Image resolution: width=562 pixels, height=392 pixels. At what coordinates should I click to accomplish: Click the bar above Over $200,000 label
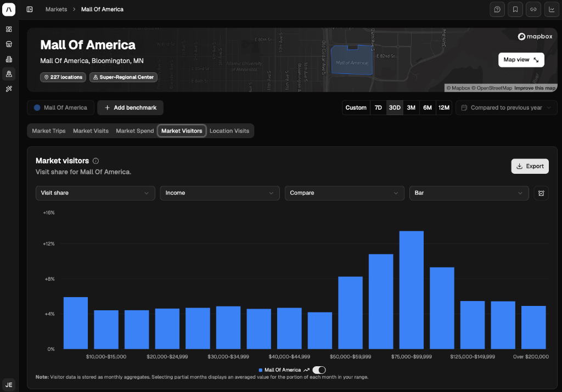click(x=533, y=327)
